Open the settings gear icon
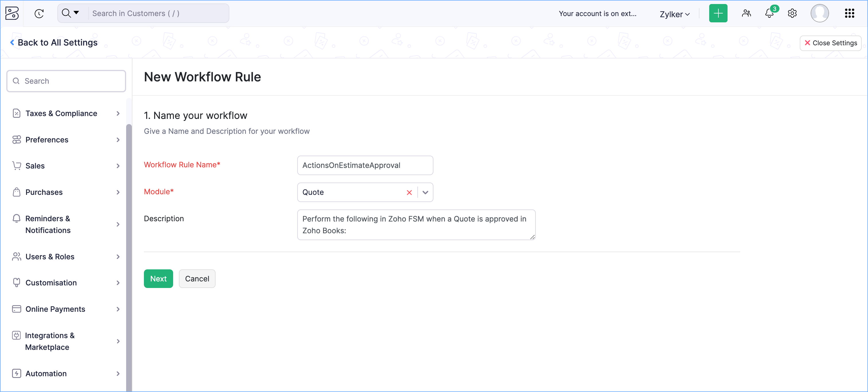The image size is (868, 392). point(792,13)
